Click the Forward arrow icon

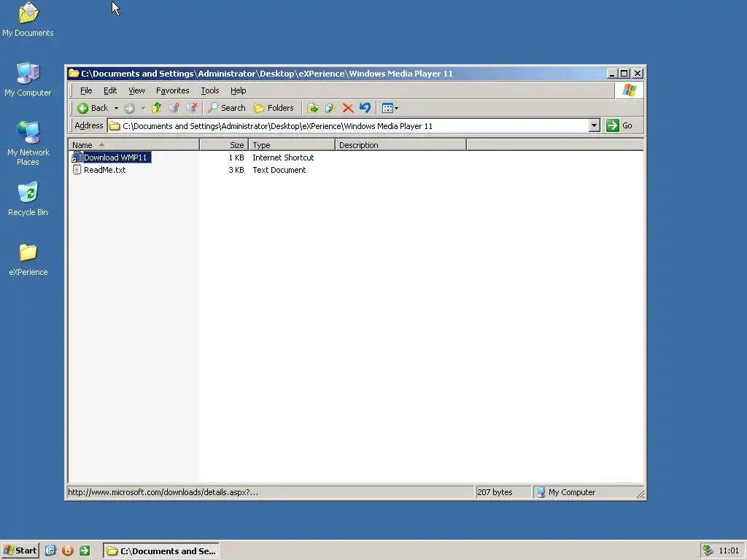tap(130, 108)
